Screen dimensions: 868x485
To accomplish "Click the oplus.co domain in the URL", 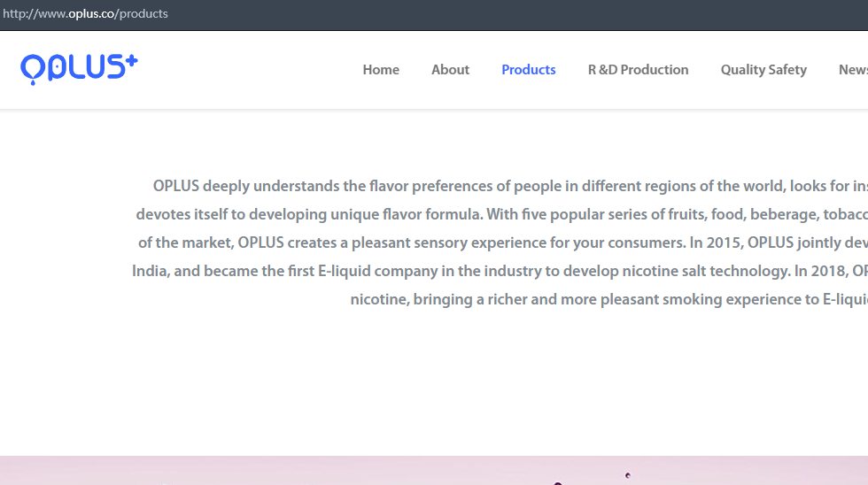I will tap(91, 14).
